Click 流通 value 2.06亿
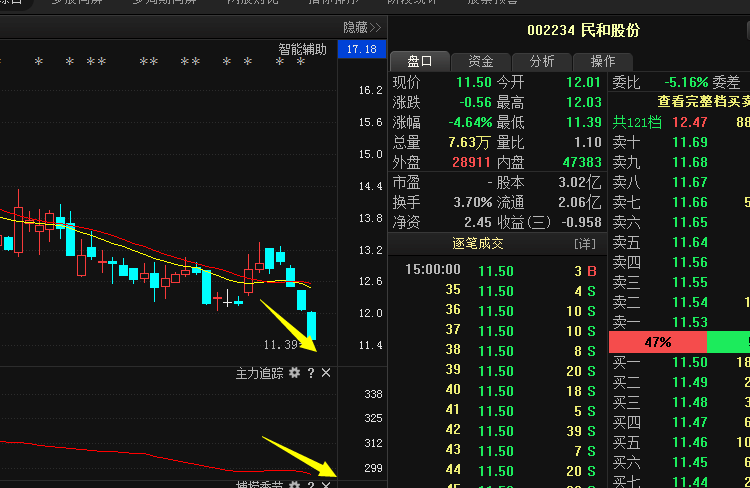The height and width of the screenshot is (488, 750). tap(580, 202)
